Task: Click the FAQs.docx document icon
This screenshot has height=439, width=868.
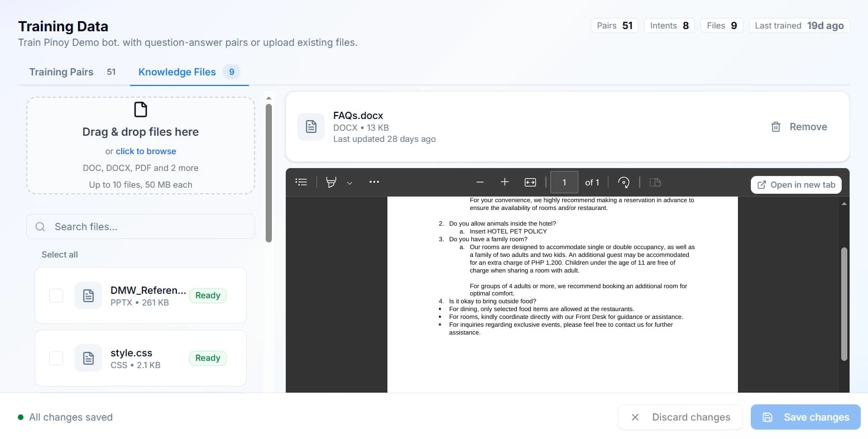Action: click(x=311, y=127)
